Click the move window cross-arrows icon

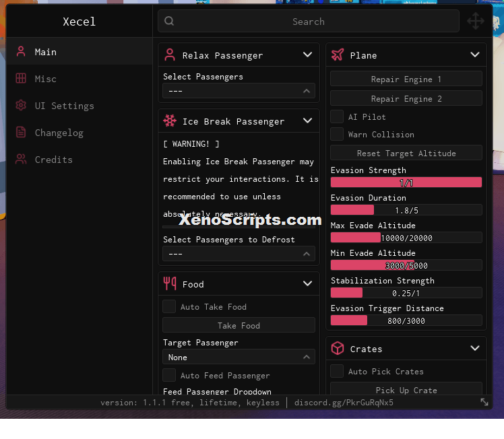pos(476,21)
